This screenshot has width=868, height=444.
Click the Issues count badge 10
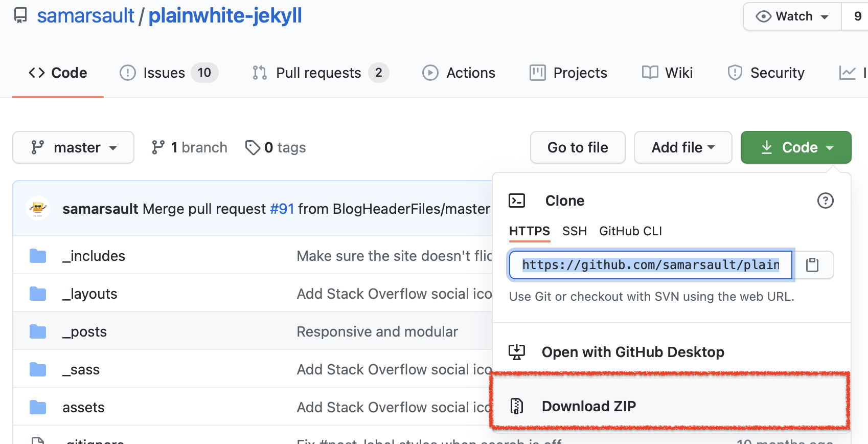point(204,73)
